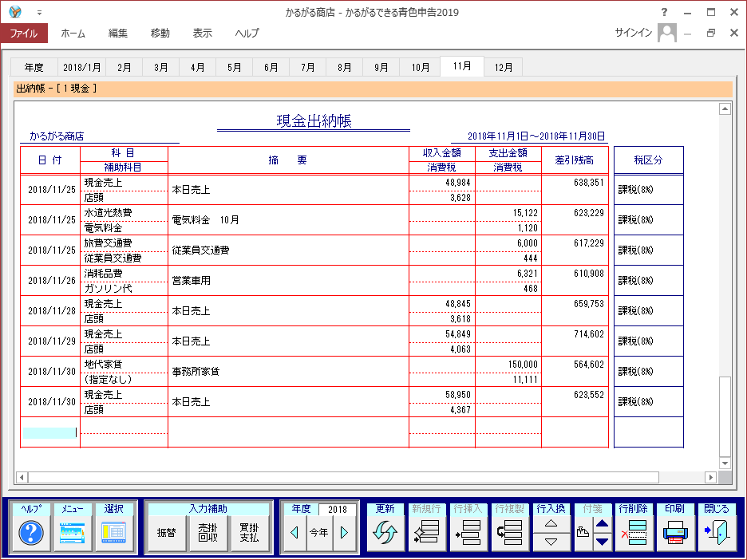Click the 買掛支払 button
The image size is (747, 560).
[x=249, y=533]
